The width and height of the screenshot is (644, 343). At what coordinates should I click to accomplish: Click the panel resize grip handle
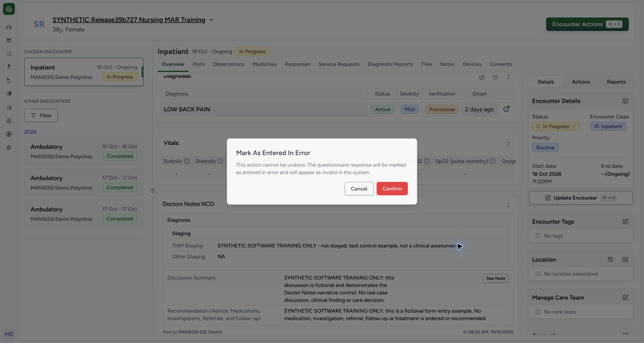click(153, 191)
